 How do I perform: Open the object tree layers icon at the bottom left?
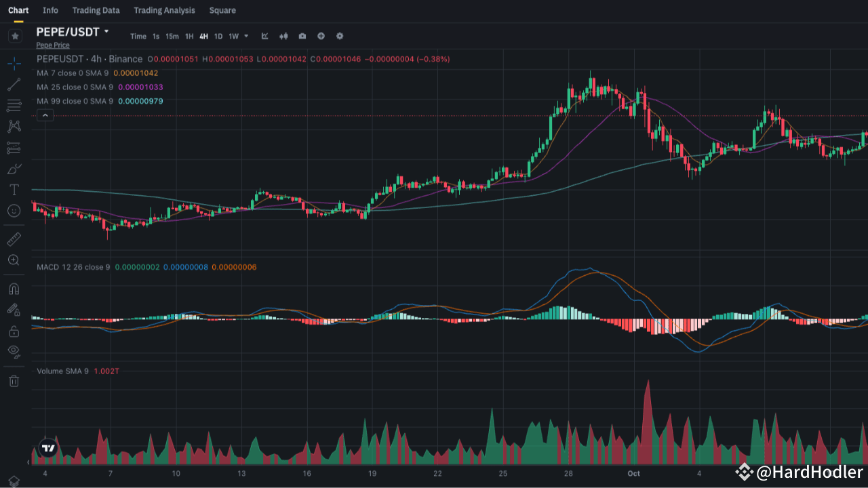(x=14, y=481)
